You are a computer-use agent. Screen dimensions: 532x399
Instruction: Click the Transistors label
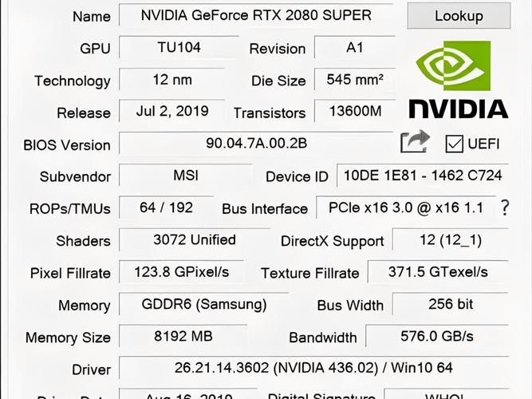tap(270, 113)
